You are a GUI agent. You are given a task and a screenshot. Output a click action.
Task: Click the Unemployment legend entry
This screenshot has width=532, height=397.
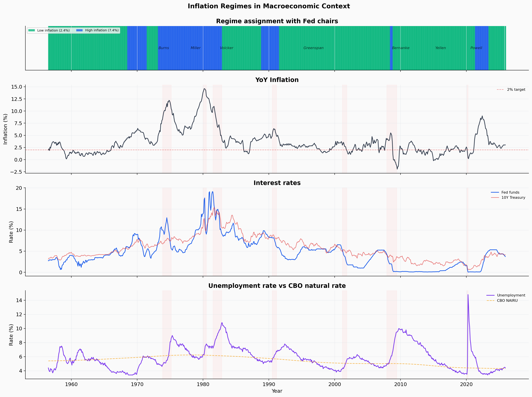[511, 295]
